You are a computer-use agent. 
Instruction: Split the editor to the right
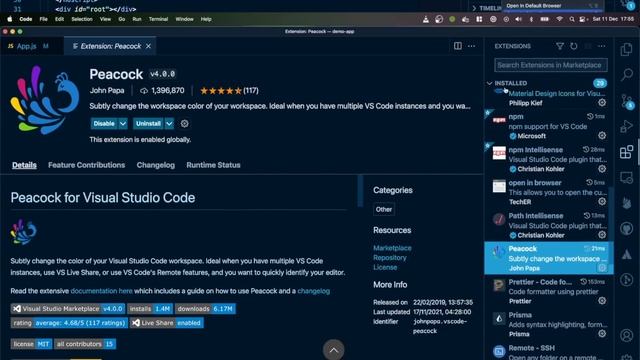pos(458,46)
